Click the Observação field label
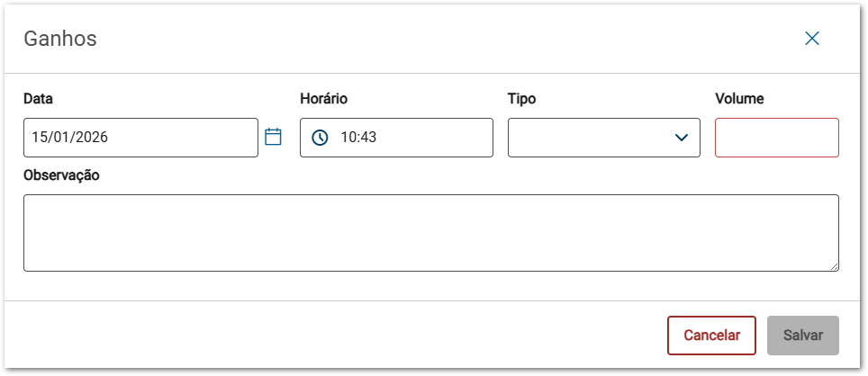This screenshot has width=868, height=376. tap(61, 175)
